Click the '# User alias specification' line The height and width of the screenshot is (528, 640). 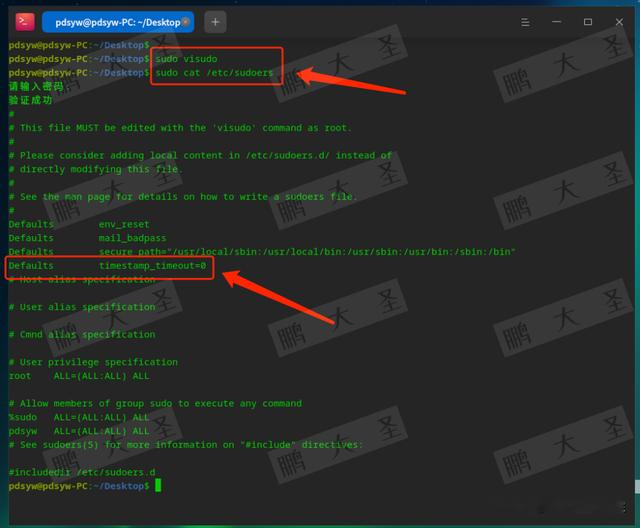tap(82, 307)
